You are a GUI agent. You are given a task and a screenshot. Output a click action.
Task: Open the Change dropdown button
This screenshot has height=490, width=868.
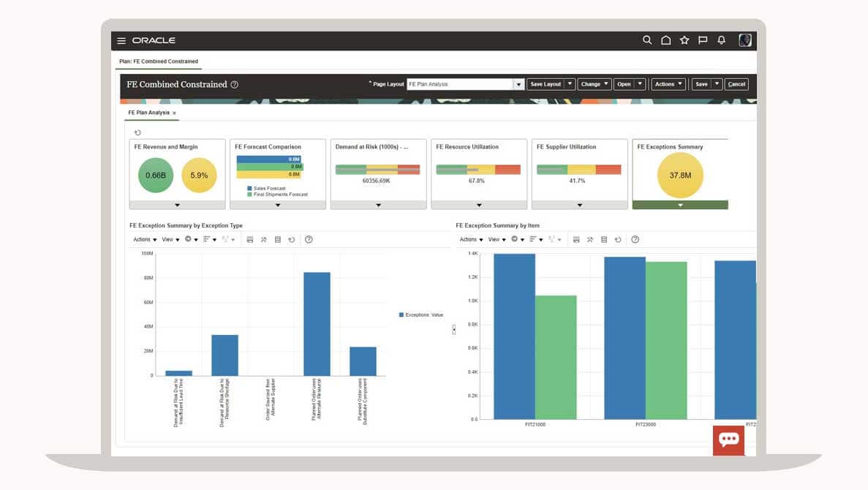tap(595, 85)
